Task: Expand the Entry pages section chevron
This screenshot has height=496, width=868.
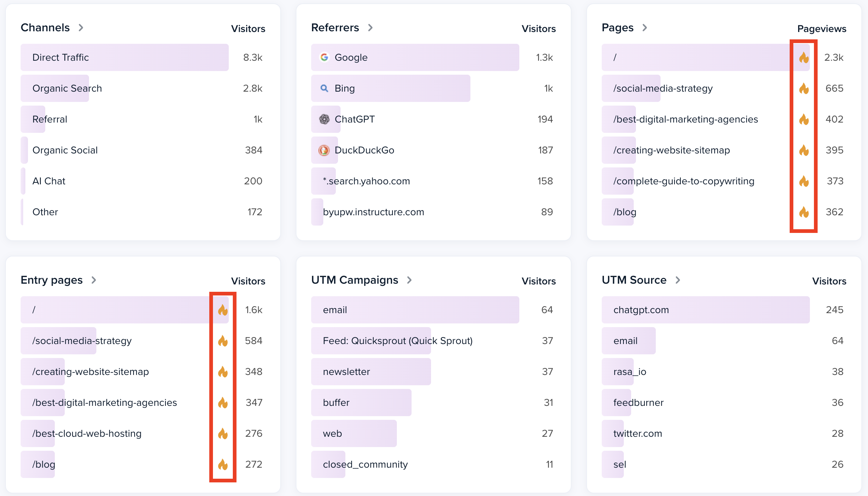Action: pyautogui.click(x=94, y=280)
